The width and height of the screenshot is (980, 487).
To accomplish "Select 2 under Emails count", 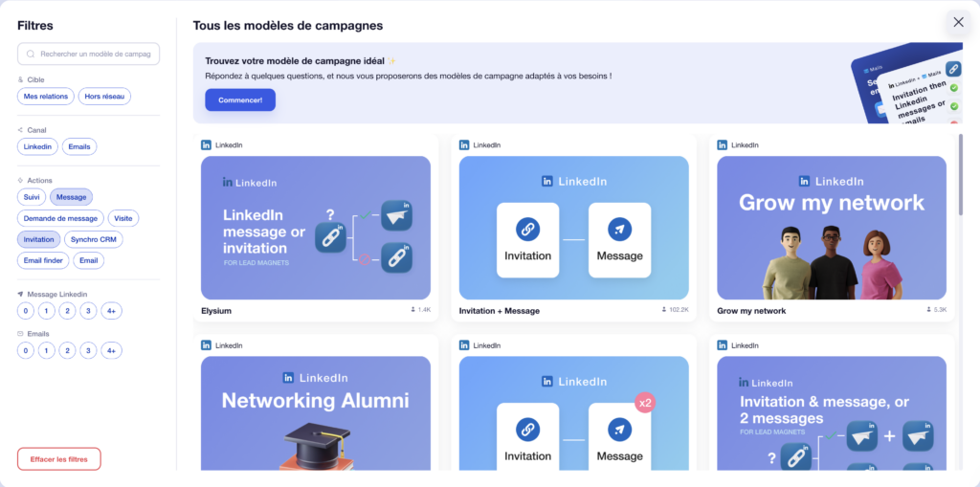I will [x=67, y=350].
